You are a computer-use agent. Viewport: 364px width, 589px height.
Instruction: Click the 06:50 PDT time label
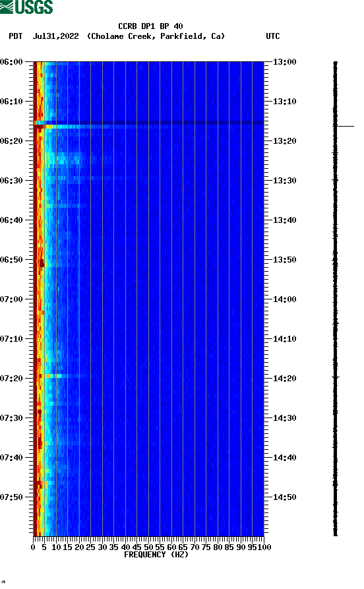(12, 260)
